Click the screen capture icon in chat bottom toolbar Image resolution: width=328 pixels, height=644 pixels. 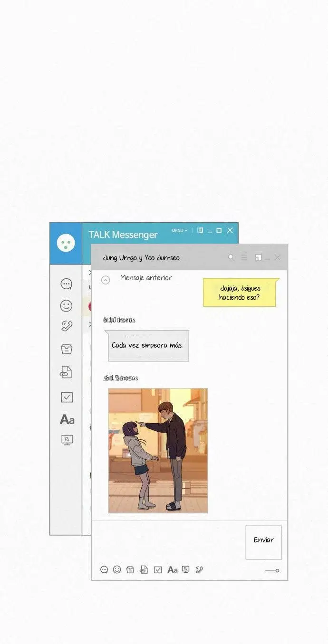tap(186, 569)
